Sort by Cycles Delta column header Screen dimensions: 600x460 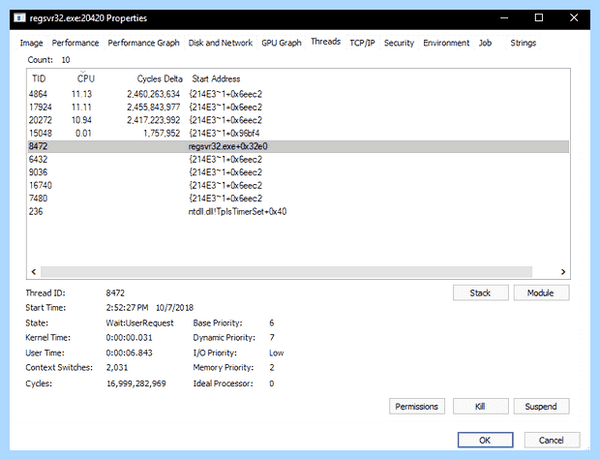pos(160,79)
